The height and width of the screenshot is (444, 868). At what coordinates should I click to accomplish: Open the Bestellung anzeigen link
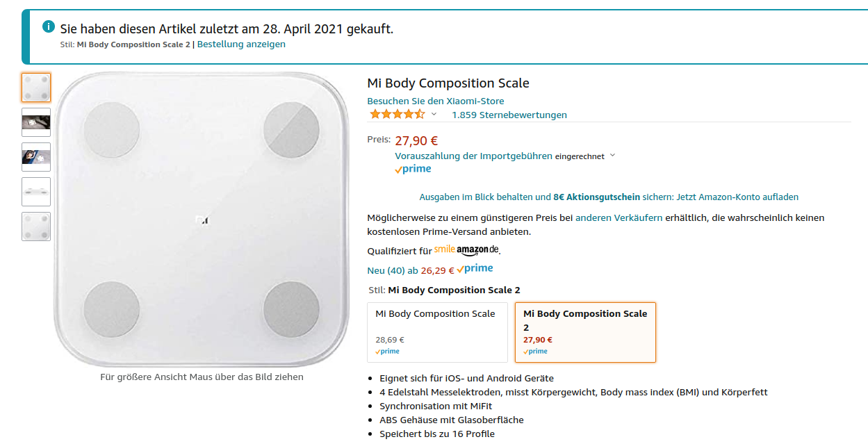point(241,44)
